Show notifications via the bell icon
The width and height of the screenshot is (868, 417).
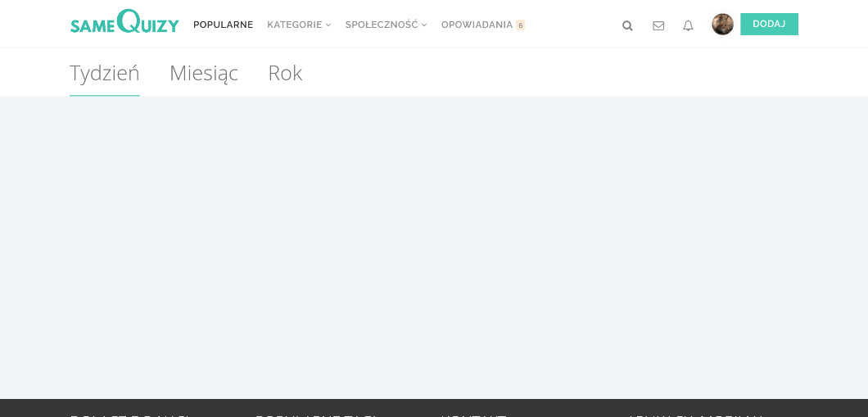688,25
